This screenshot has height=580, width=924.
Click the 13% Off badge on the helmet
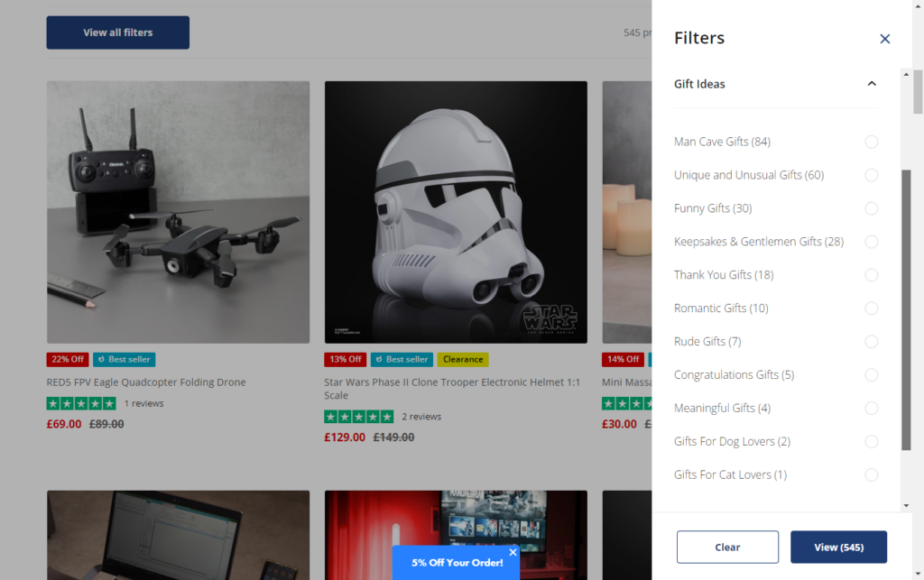click(x=345, y=359)
